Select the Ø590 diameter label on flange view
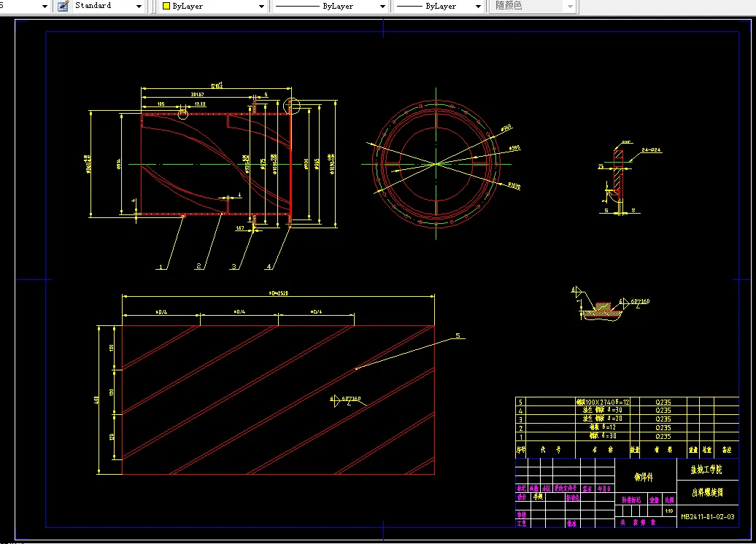Image resolution: width=756 pixels, height=544 pixels. coord(514,148)
